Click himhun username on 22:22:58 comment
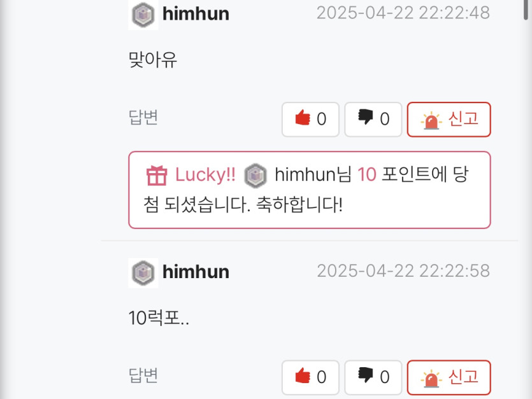The width and height of the screenshot is (532, 399). tap(196, 272)
